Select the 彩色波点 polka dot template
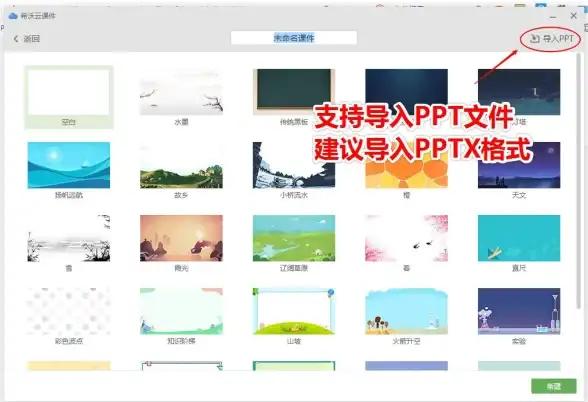Screen dimensions: 588x402 tap(69, 311)
